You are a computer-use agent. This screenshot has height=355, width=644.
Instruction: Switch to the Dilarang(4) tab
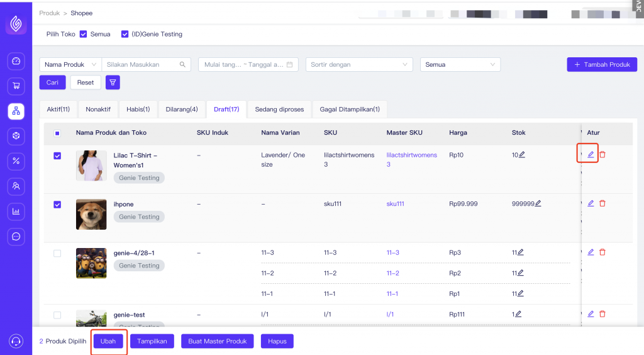pos(181,110)
